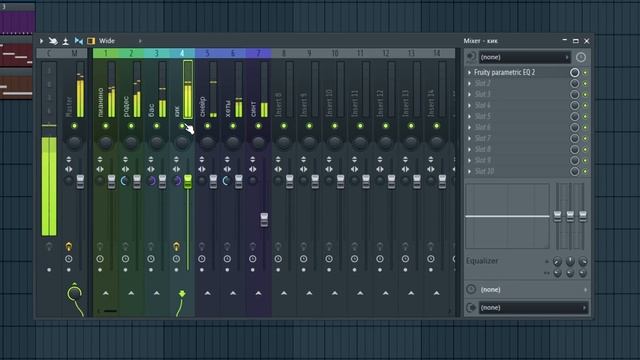Click the swap left/right arrows on track 2

125,169
